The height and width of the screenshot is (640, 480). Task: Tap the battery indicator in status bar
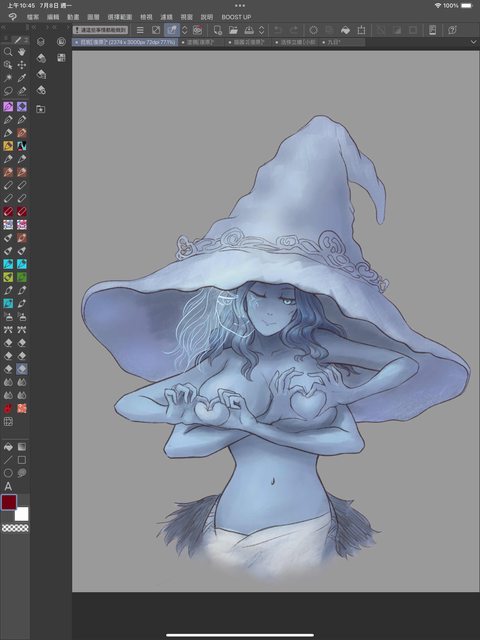(x=467, y=6)
